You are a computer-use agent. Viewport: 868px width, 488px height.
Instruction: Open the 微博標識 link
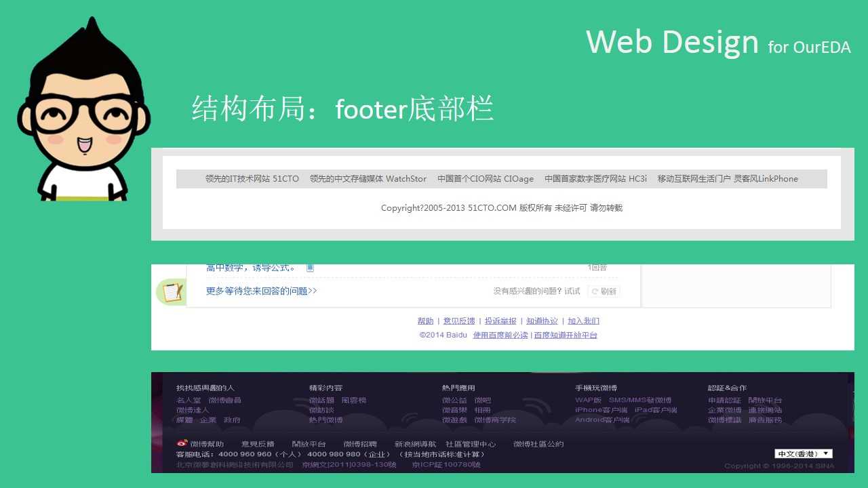(x=724, y=420)
